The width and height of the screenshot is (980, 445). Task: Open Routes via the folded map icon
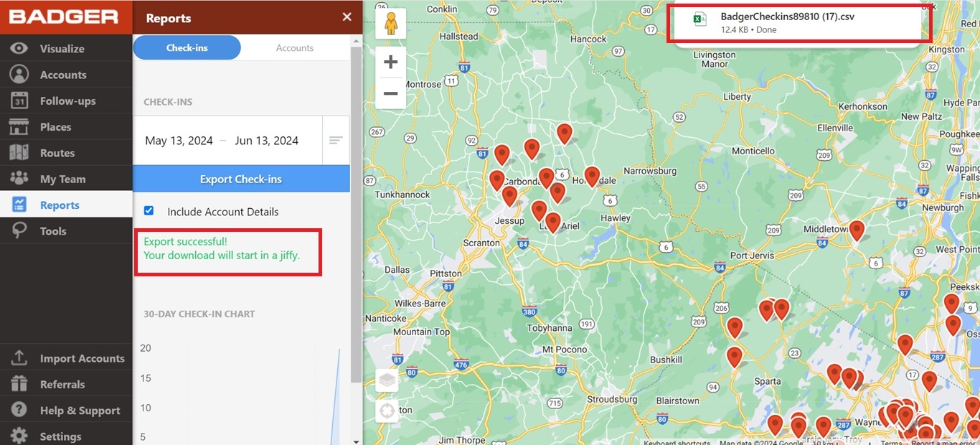click(19, 153)
